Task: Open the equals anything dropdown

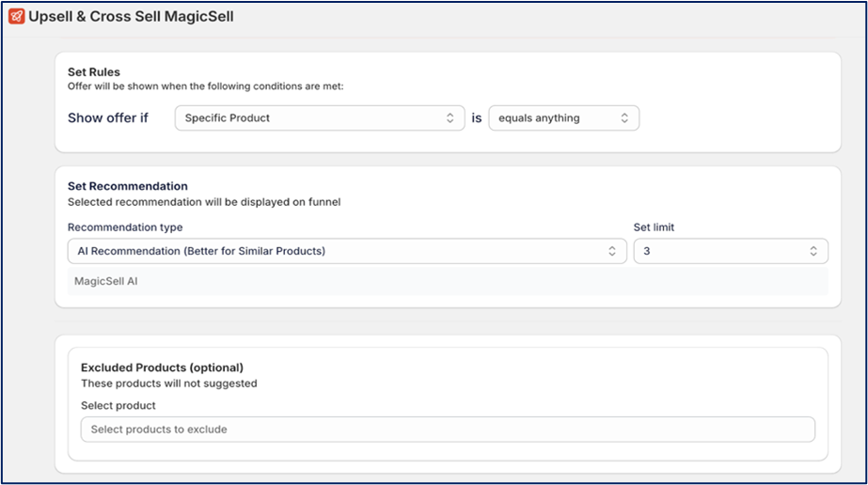Action: point(563,117)
